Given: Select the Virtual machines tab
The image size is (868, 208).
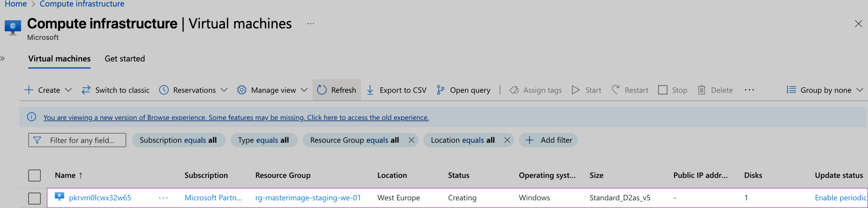Looking at the screenshot, I should tap(59, 59).
